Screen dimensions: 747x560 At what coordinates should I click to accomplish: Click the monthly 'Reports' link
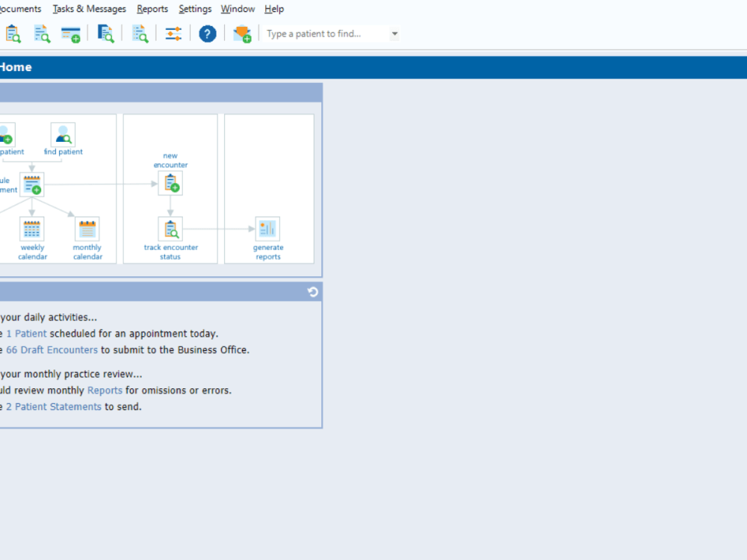pyautogui.click(x=105, y=391)
